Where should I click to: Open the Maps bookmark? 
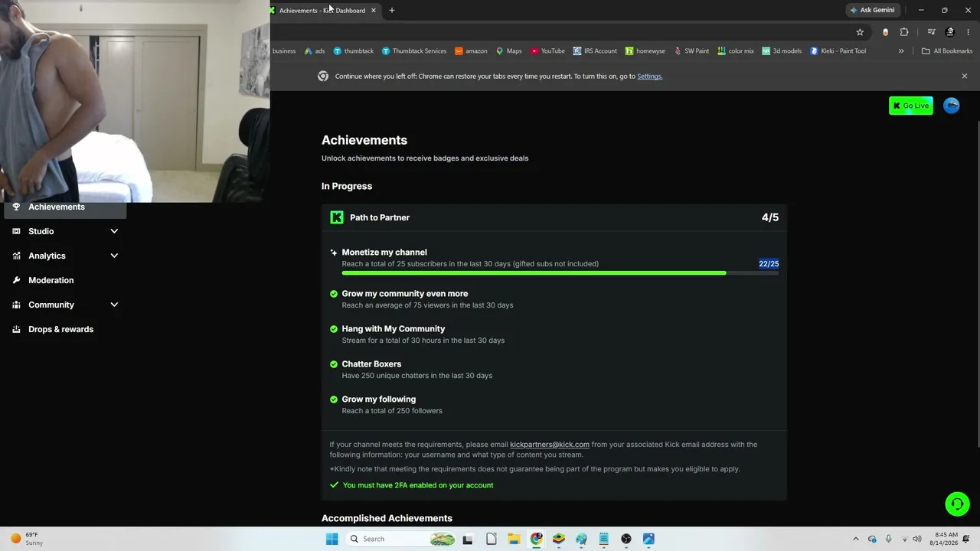pos(508,51)
